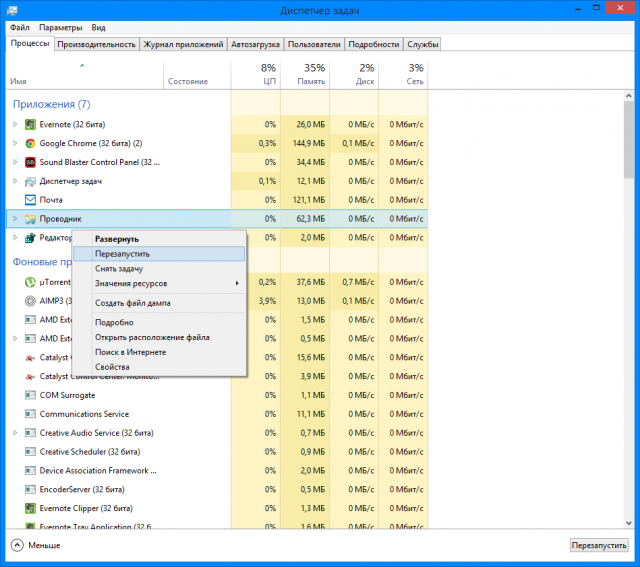The height and width of the screenshot is (567, 640).
Task: Click the scrollbar up arrow
Action: (629, 96)
